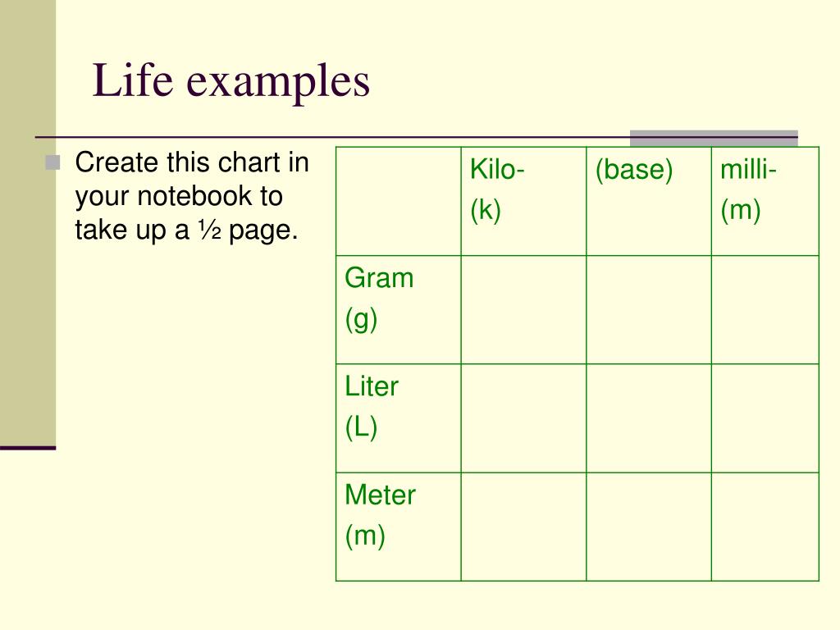
Task: Select empty cell for Meter under Kilo-
Action: tap(523, 527)
